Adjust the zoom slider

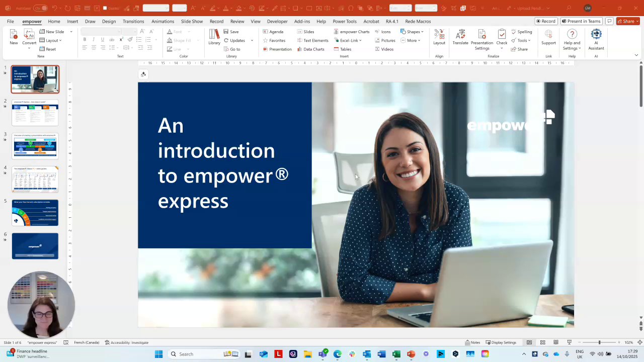pyautogui.click(x=599, y=342)
